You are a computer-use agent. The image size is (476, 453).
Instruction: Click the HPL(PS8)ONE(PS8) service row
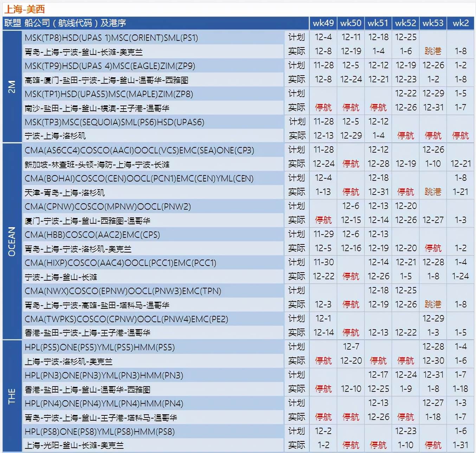tap(153, 431)
